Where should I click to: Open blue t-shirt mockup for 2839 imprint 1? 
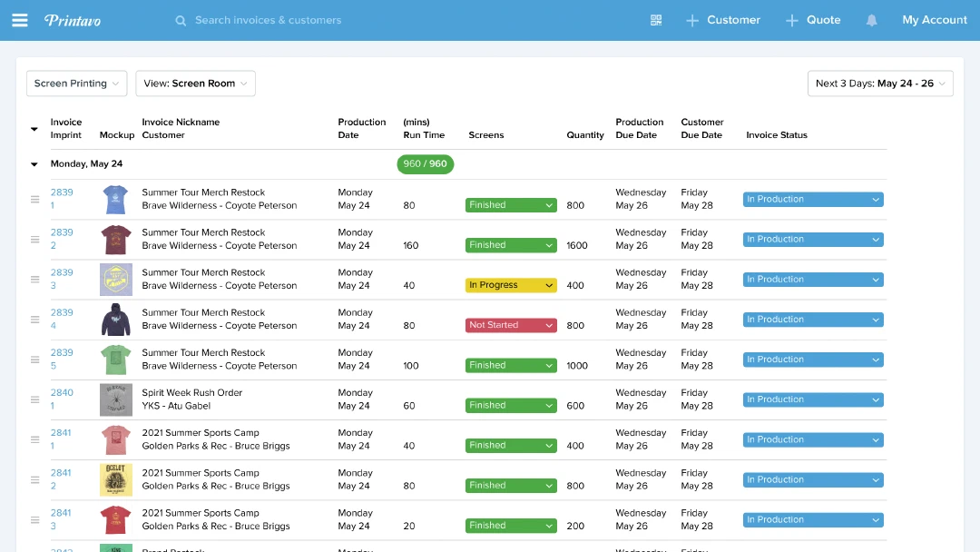click(115, 200)
